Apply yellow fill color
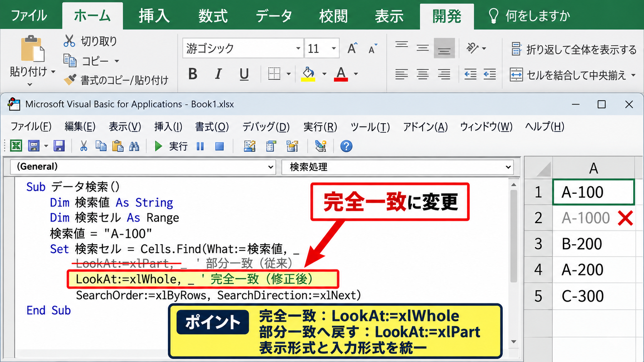This screenshot has width=644, height=362. point(308,73)
